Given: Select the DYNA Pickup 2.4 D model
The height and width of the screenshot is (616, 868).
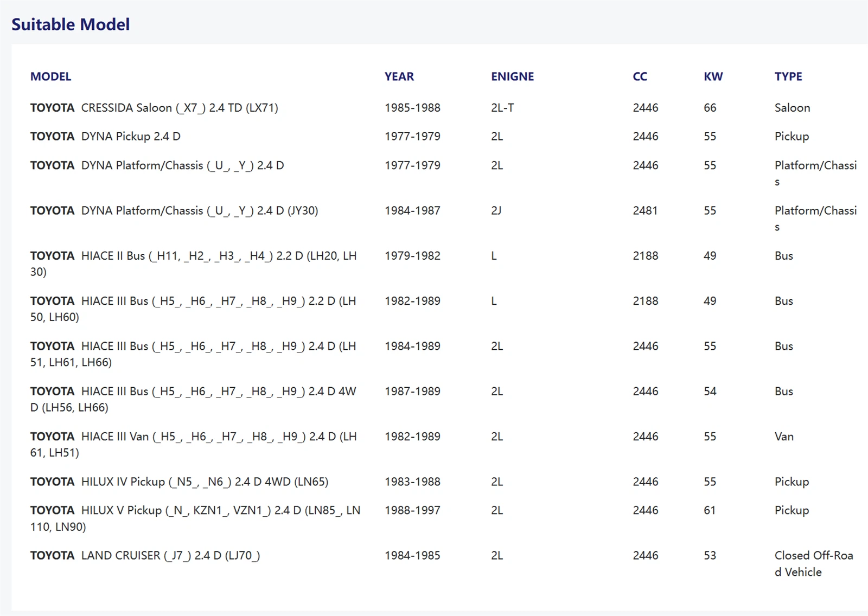Looking at the screenshot, I should [105, 136].
